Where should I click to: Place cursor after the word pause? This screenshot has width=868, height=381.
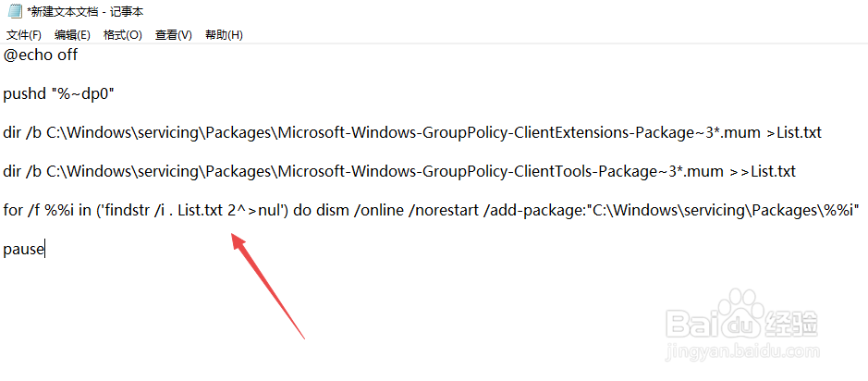[44, 250]
